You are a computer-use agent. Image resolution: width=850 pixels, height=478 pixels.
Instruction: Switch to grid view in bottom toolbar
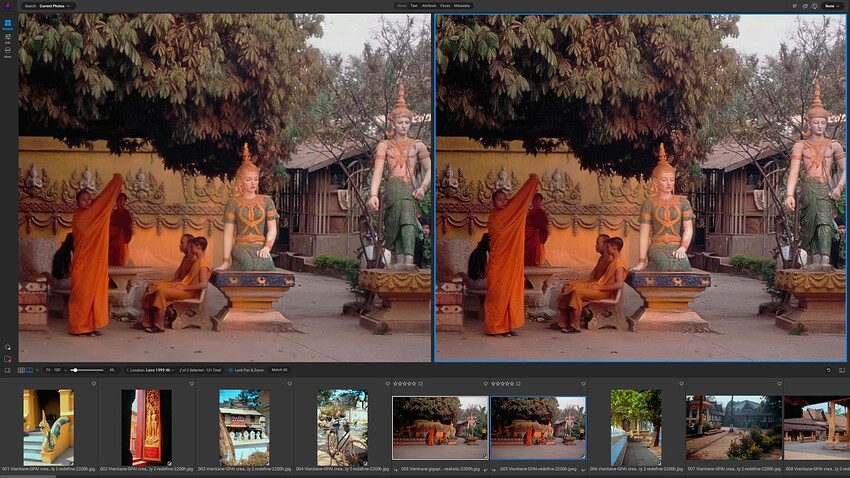click(21, 370)
